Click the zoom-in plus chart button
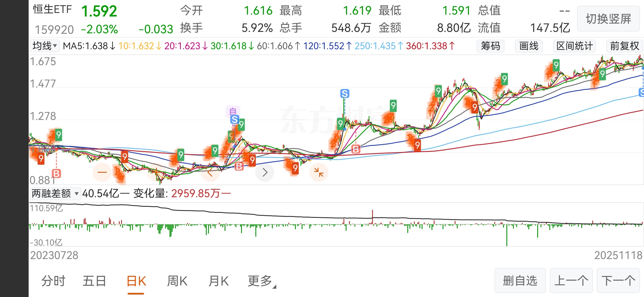 tap(156, 172)
